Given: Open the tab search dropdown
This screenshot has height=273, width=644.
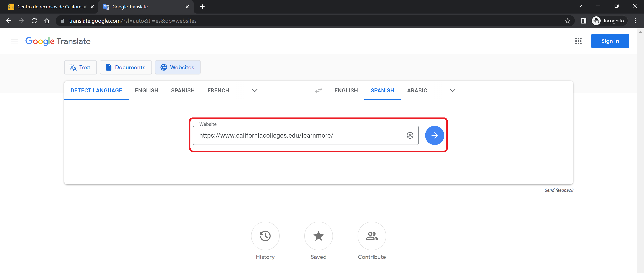Looking at the screenshot, I should point(580,6).
